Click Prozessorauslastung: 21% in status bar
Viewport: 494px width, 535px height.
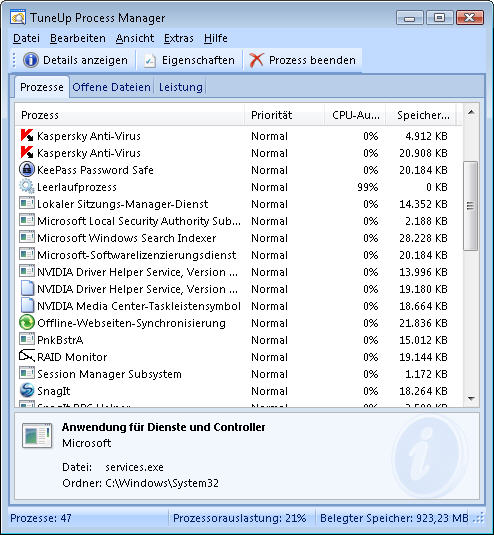click(239, 518)
